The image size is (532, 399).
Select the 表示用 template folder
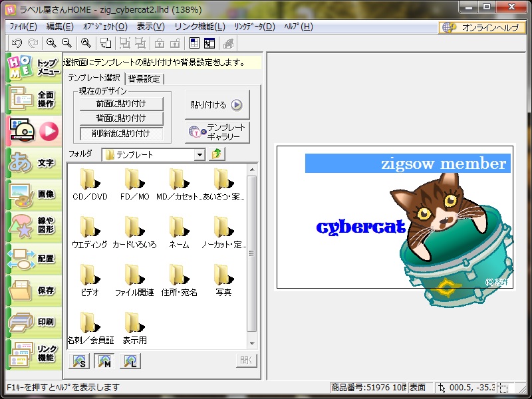[x=135, y=329]
